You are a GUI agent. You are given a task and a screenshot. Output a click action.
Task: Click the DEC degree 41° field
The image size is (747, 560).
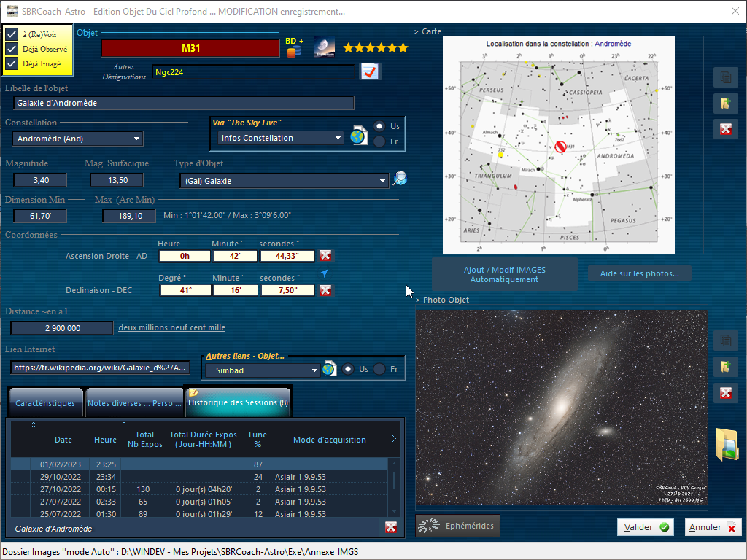click(x=185, y=290)
